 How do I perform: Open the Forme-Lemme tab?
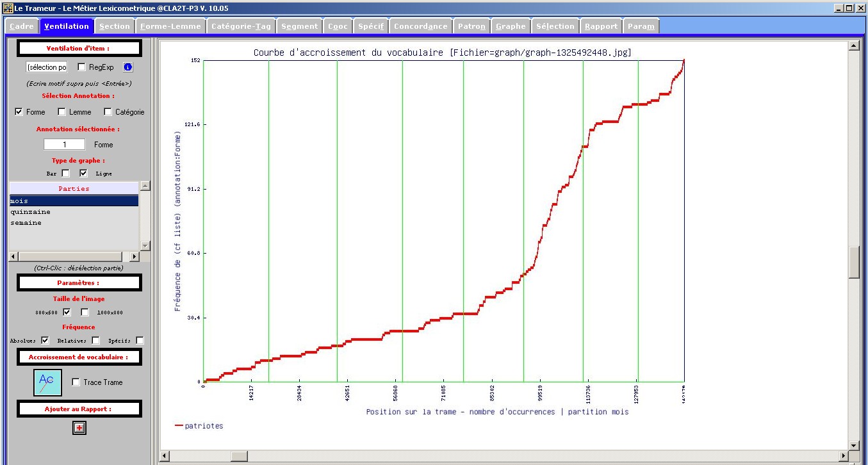[x=170, y=26]
